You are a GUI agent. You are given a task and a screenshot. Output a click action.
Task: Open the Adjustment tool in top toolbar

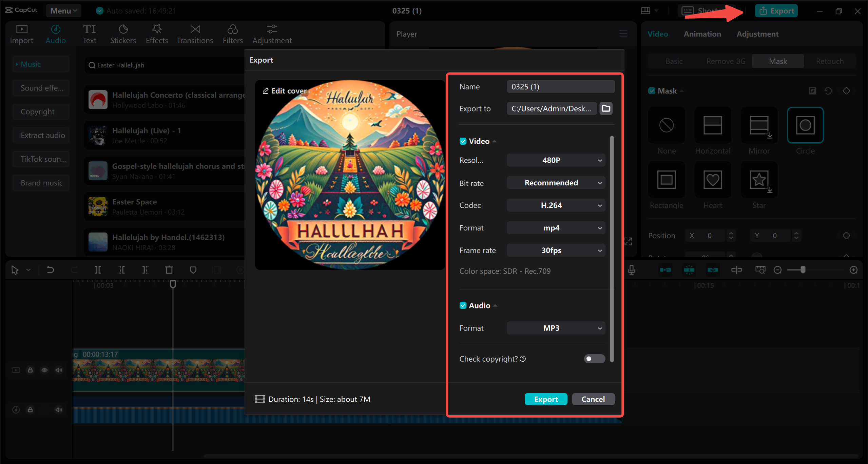pos(272,34)
